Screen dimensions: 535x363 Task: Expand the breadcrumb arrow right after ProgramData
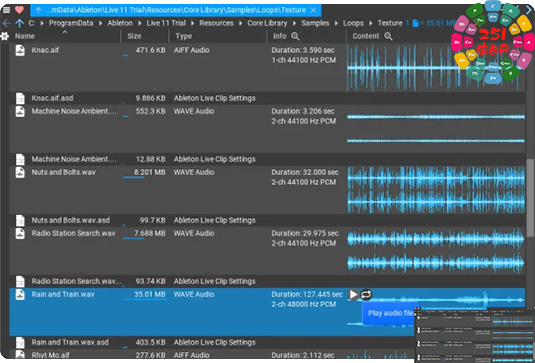pyautogui.click(x=101, y=24)
